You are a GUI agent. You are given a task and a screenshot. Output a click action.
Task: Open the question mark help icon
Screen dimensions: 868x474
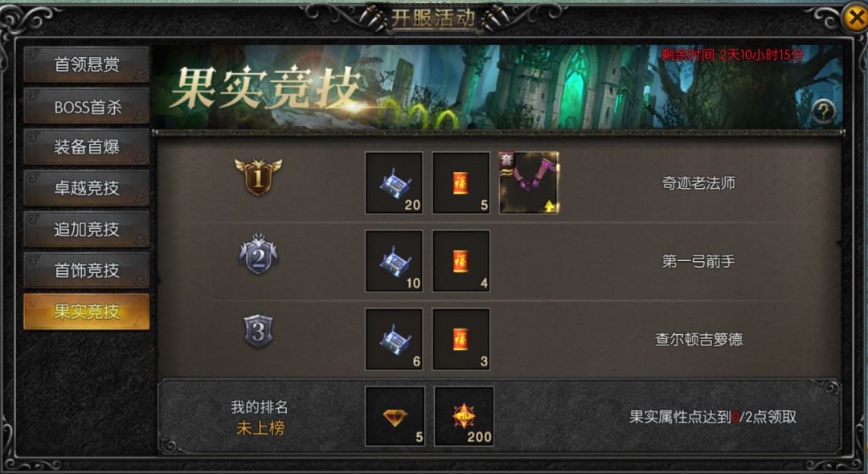pyautogui.click(x=823, y=111)
